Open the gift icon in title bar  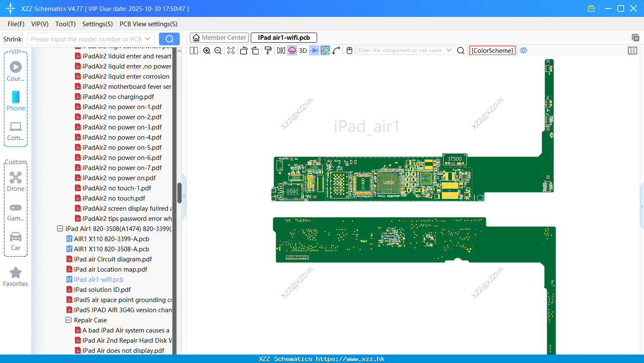click(591, 8)
